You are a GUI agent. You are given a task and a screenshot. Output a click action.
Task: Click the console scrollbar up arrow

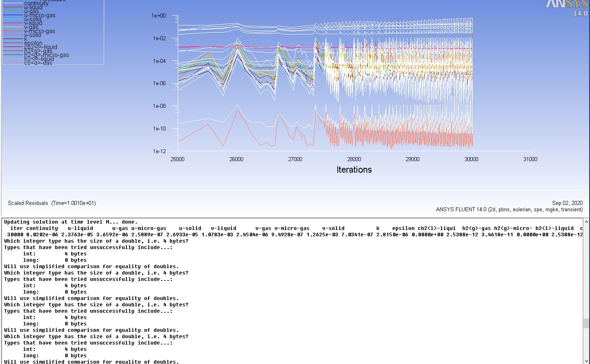pyautogui.click(x=586, y=222)
